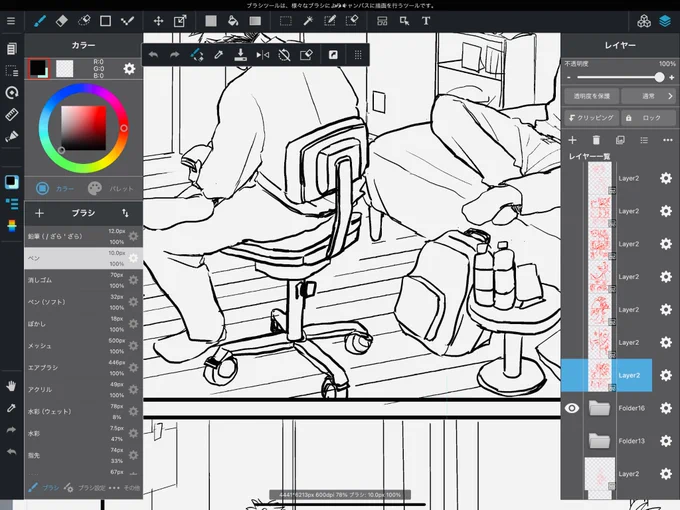Select the transparent color swatch

point(65,69)
